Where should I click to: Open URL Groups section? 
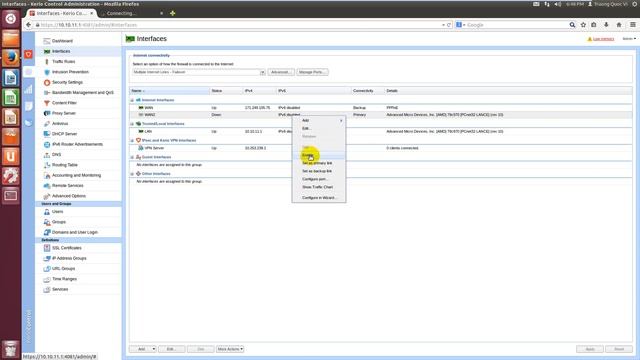63,269
